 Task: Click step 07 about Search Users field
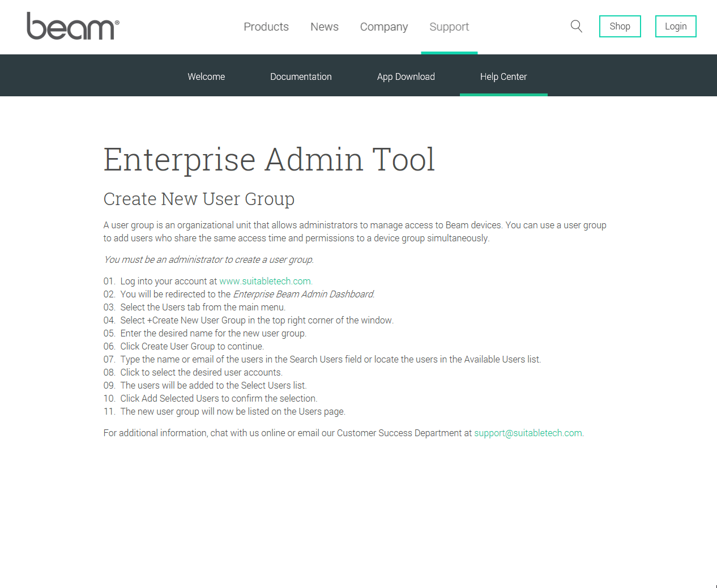322,359
